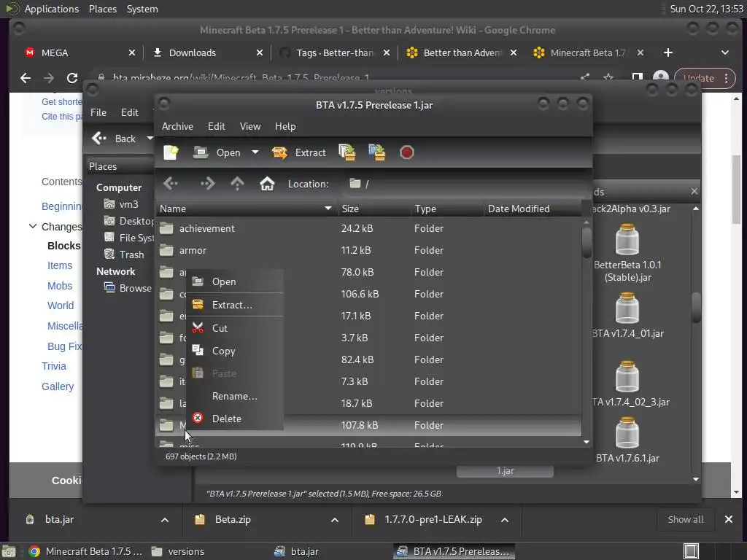The image size is (747, 560).
Task: Click the scroll down arrow of the archive list
Action: (x=587, y=442)
